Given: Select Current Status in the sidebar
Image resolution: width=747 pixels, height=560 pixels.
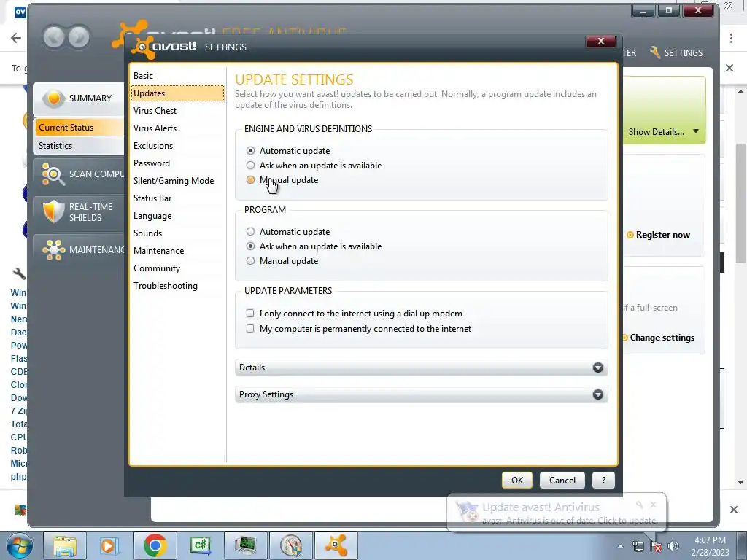Looking at the screenshot, I should pos(79,128).
